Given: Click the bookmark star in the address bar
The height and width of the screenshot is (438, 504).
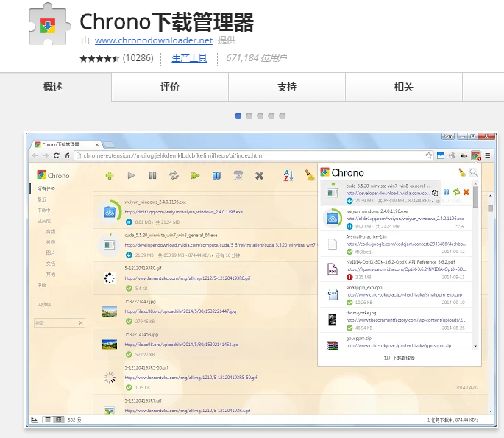Looking at the screenshot, I should (429, 155).
